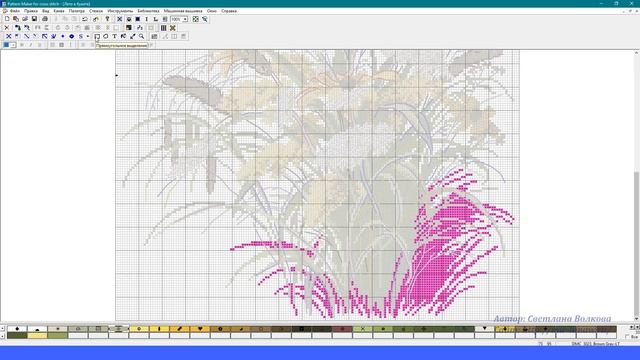640x360 pixels.
Task: Open the blue color selector dropdown
Action: pyautogui.click(x=13, y=45)
